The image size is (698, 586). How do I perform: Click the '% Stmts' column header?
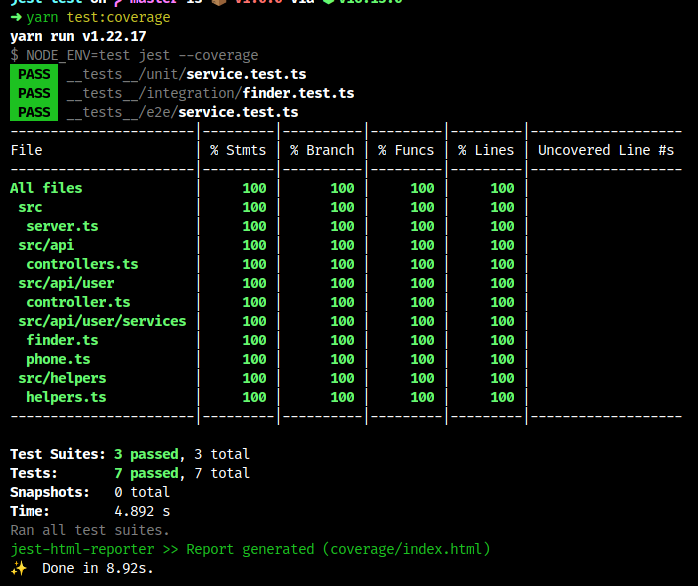point(238,150)
